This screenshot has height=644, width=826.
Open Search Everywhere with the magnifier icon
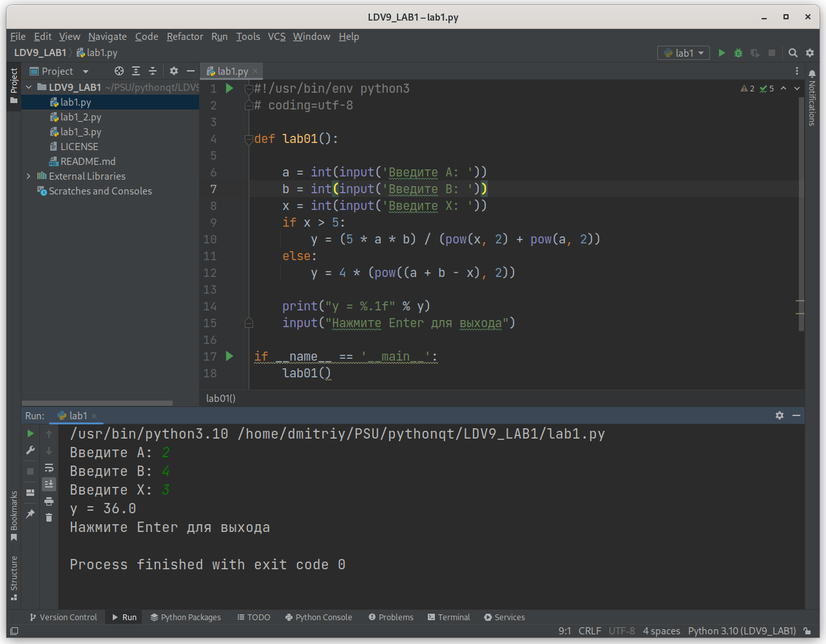[x=792, y=53]
